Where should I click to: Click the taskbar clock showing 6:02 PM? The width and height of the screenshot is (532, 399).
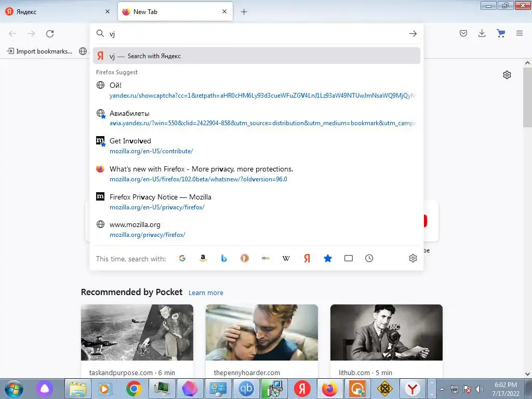[506, 389]
